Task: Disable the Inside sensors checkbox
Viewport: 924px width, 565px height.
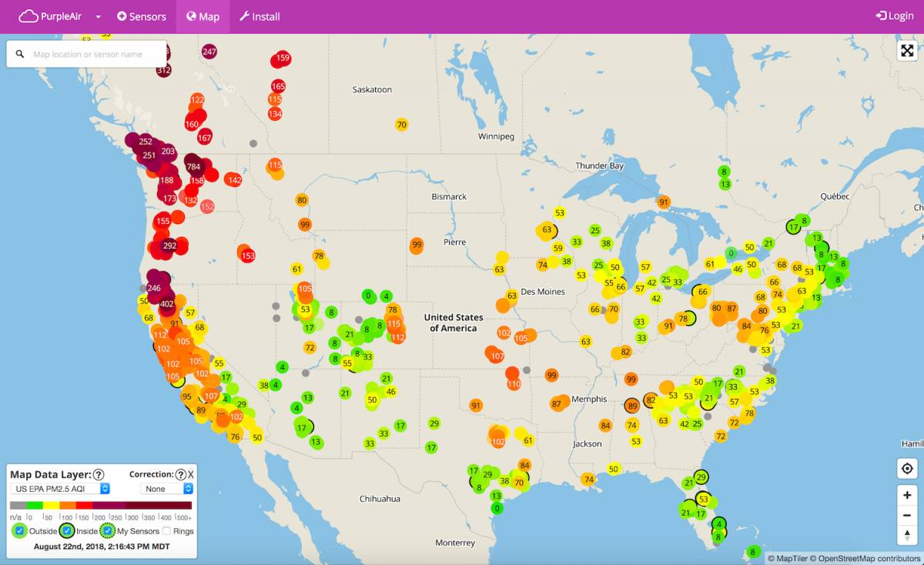Action: coord(67,530)
